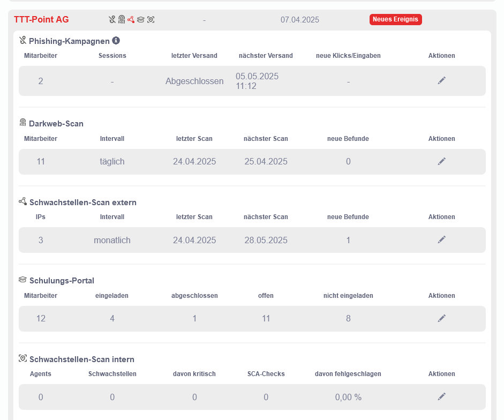
Task: Open edit for the Schulungs-Portal row
Action: (441, 318)
